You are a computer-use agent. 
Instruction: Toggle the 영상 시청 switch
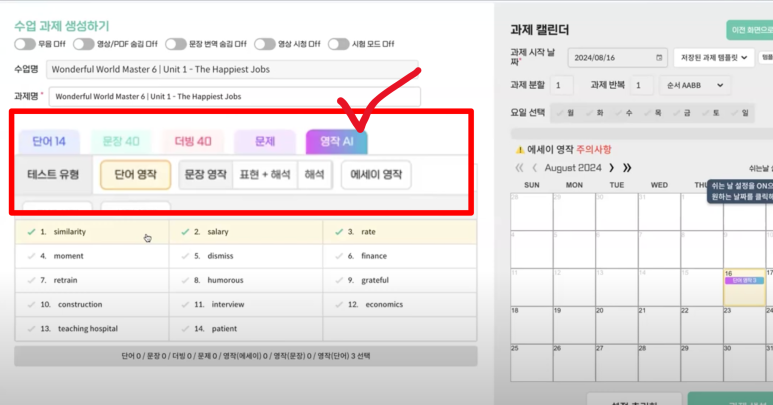point(265,44)
